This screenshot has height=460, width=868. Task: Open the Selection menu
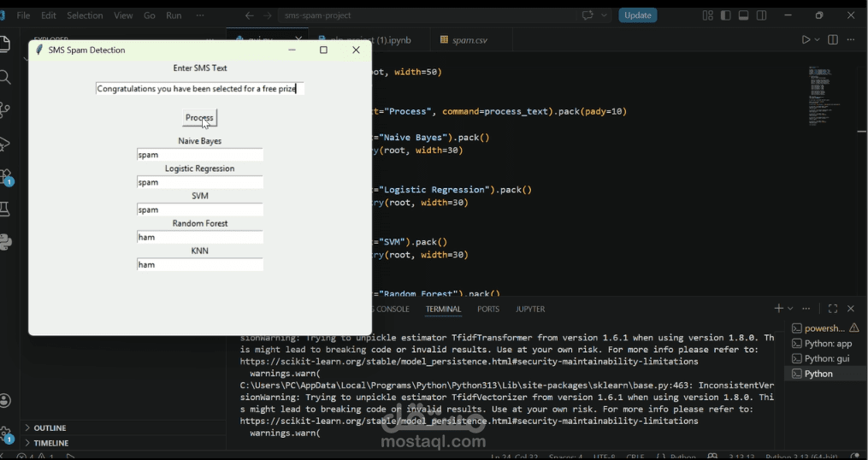[x=85, y=15]
